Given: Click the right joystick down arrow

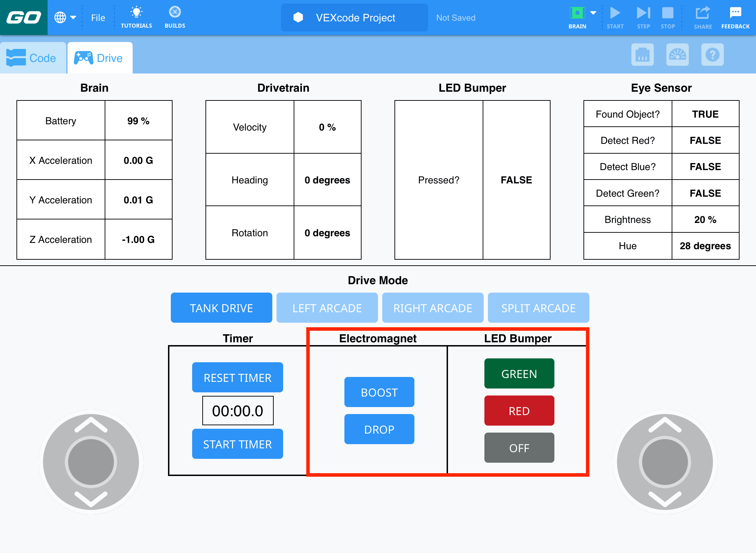Looking at the screenshot, I should (x=665, y=499).
